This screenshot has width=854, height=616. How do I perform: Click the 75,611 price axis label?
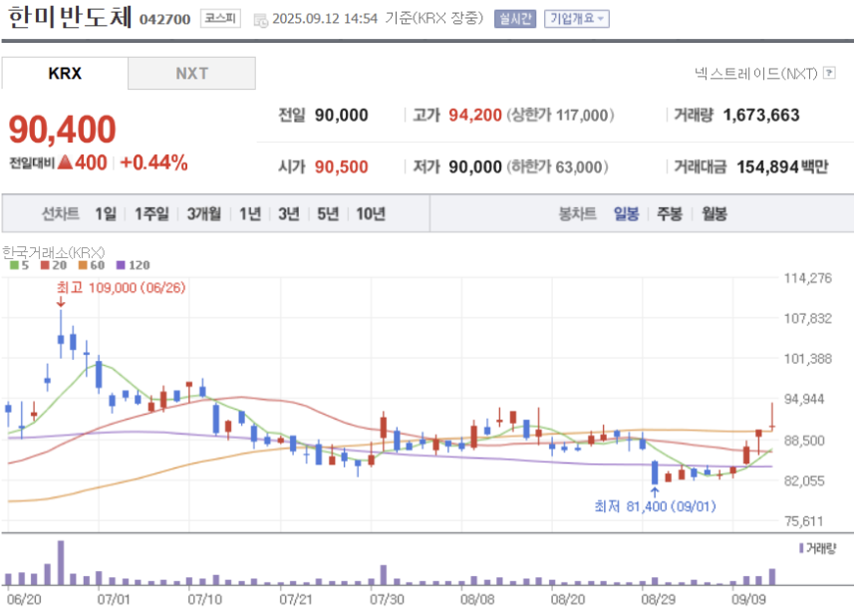(x=803, y=521)
